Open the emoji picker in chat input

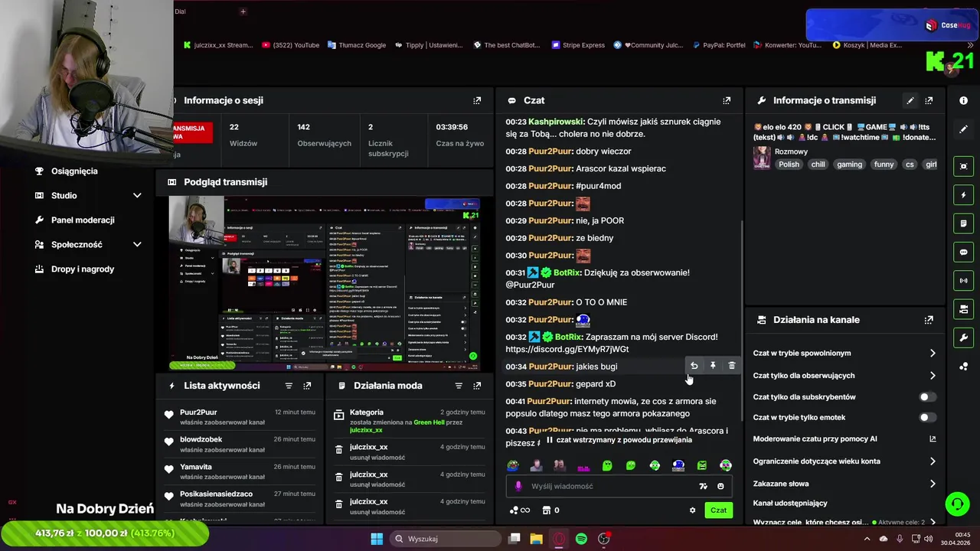click(x=720, y=486)
